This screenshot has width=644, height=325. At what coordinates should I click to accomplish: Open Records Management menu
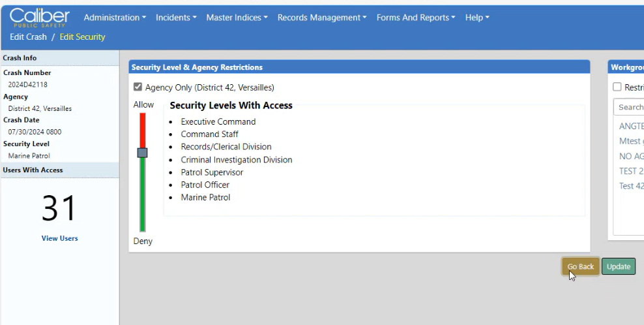coord(322,18)
